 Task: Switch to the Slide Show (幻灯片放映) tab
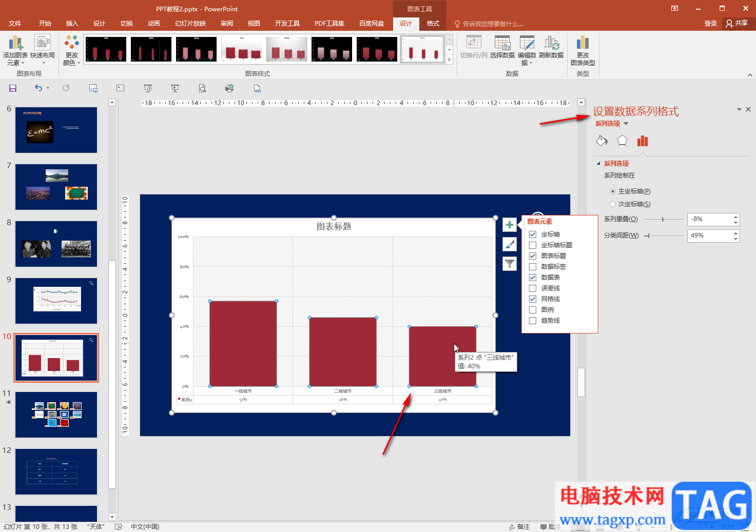[190, 24]
